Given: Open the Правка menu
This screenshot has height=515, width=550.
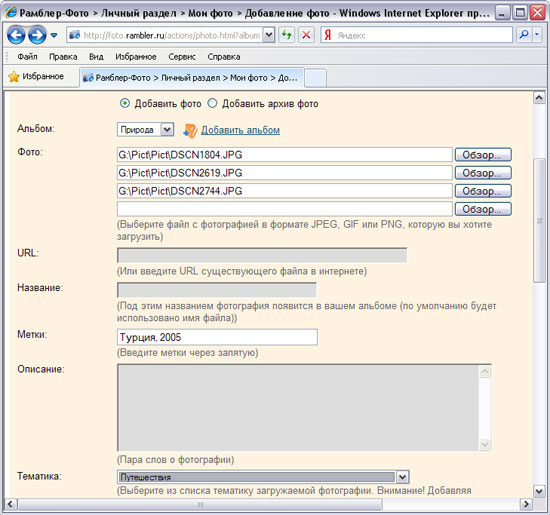Looking at the screenshot, I should pos(63,57).
